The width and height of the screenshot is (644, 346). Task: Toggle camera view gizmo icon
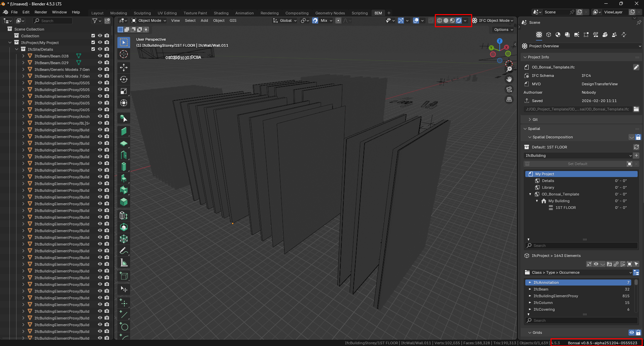point(509,89)
